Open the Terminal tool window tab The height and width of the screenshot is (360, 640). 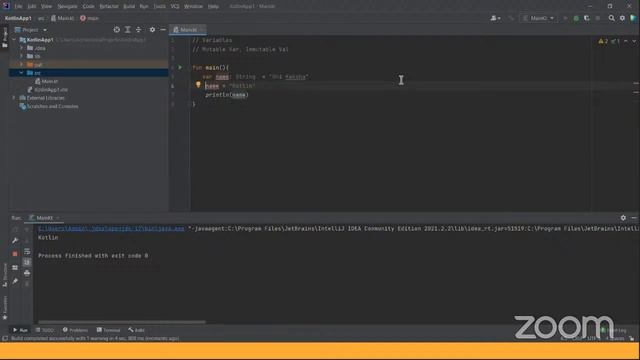click(x=109, y=330)
